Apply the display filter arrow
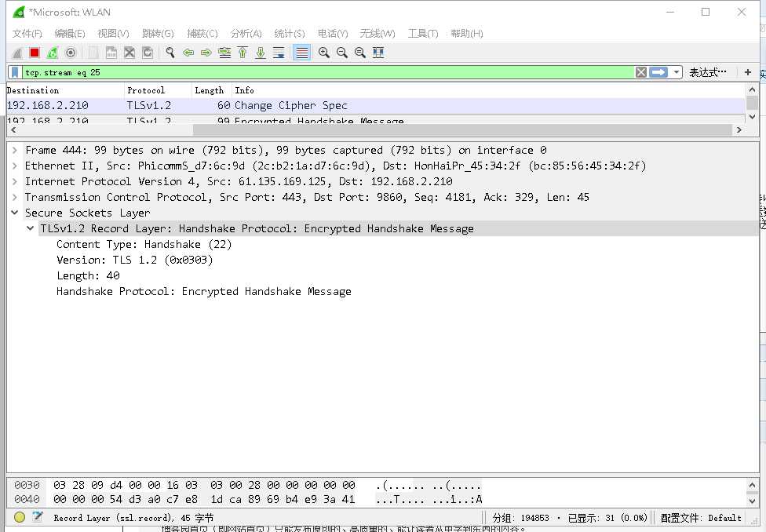This screenshot has width=766, height=532. [658, 73]
